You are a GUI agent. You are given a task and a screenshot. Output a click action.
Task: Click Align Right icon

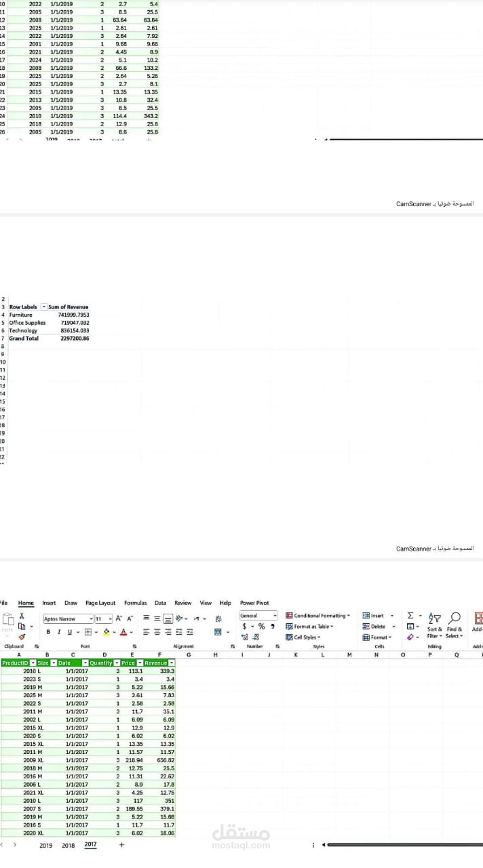[x=168, y=632]
